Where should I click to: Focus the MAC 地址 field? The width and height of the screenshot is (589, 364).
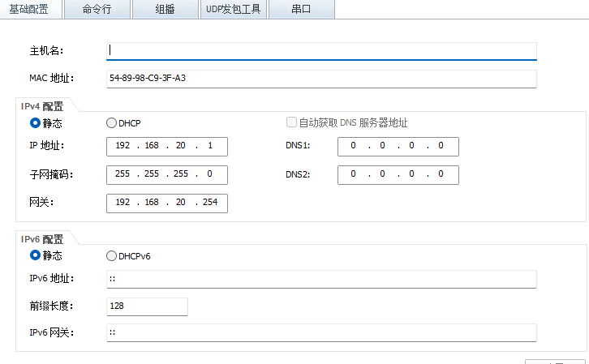(x=321, y=79)
